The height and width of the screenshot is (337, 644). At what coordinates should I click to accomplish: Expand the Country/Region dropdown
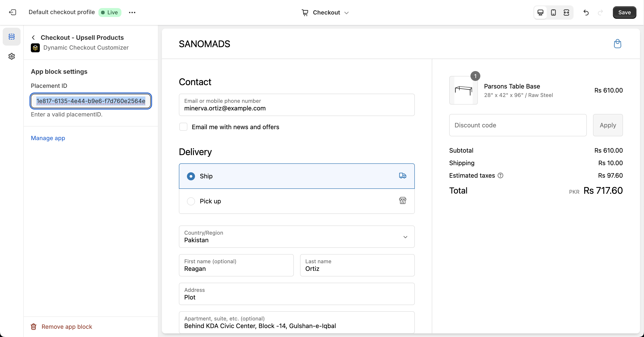pyautogui.click(x=297, y=237)
